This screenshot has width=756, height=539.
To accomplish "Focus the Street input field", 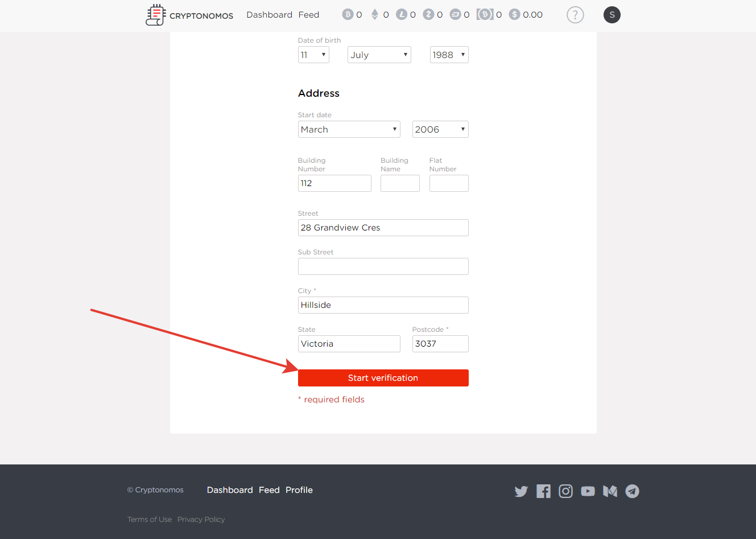I will coord(383,228).
